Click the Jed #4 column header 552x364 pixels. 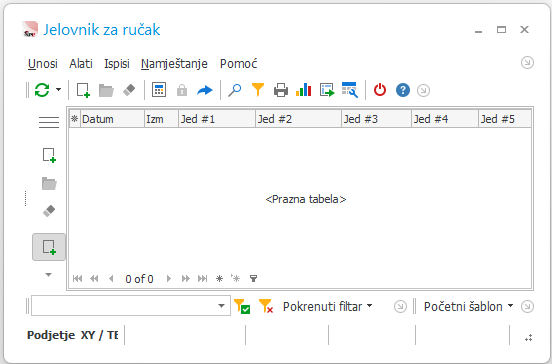[445, 119]
